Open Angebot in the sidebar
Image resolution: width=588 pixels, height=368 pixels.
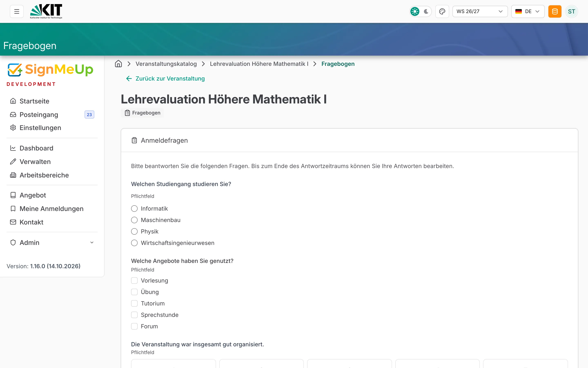pos(52,195)
